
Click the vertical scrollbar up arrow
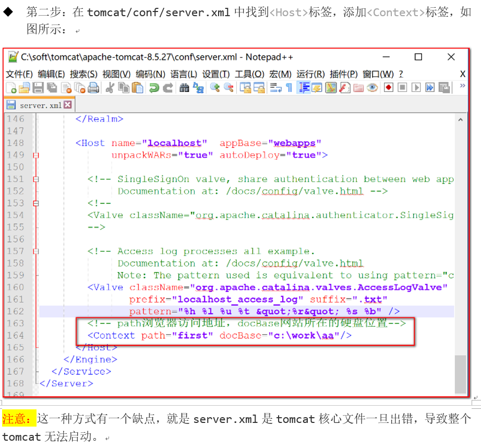[x=461, y=120]
